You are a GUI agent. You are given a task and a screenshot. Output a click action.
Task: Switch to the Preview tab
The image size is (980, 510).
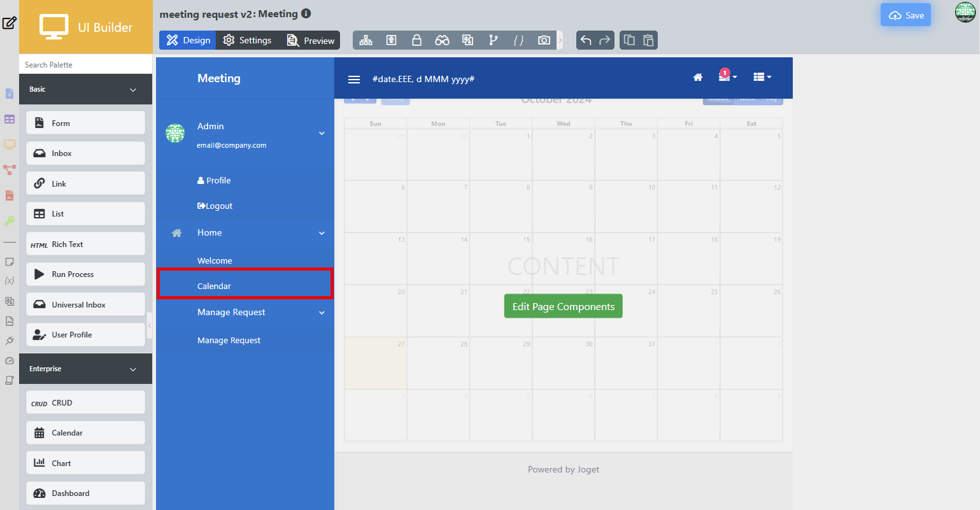tap(310, 40)
